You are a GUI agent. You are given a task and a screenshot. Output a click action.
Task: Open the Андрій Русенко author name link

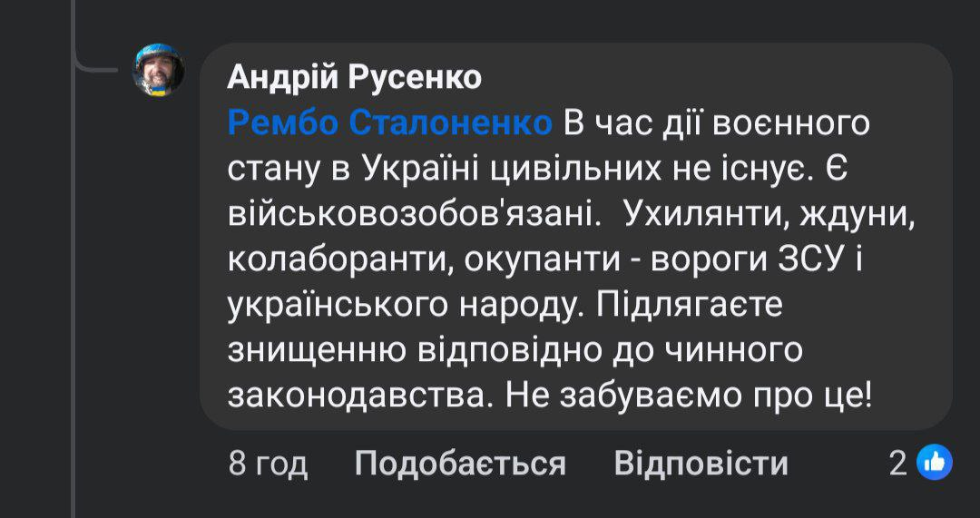pyautogui.click(x=354, y=79)
